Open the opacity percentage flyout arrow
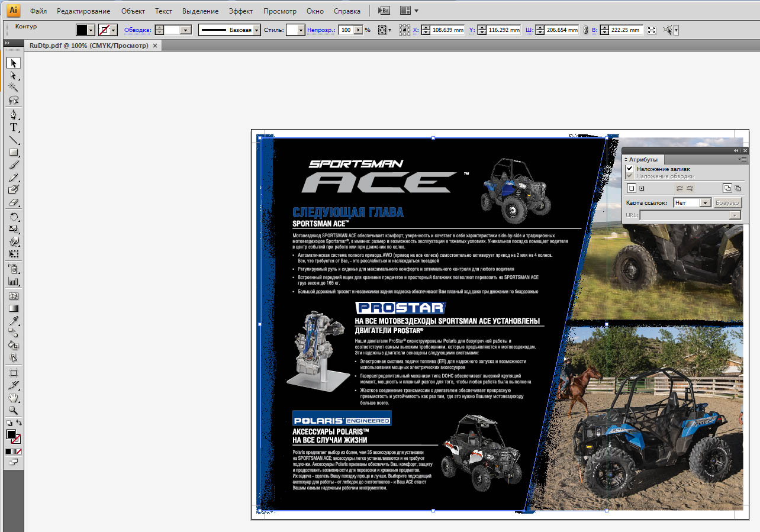760x532 pixels. (x=359, y=30)
